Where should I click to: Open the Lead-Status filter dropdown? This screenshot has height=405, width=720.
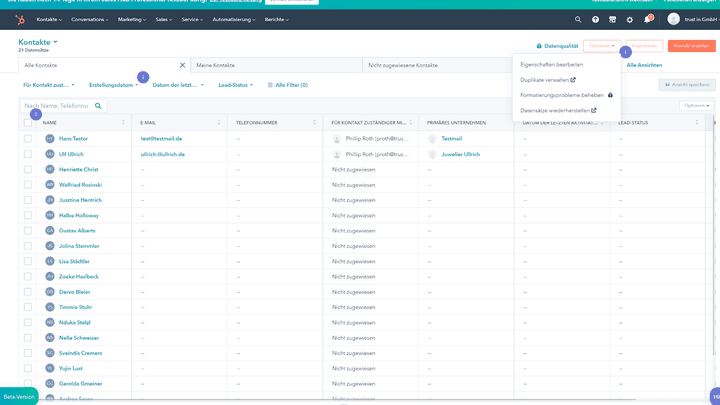pyautogui.click(x=236, y=85)
